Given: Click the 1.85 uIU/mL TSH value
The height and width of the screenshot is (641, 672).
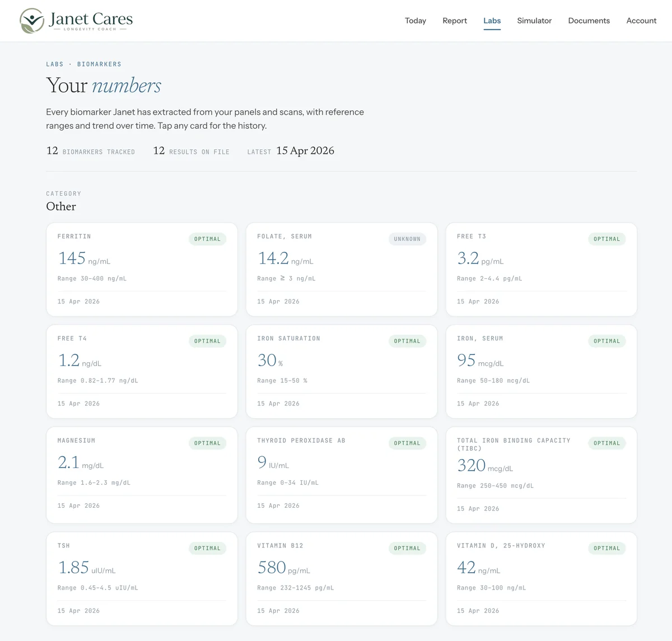Looking at the screenshot, I should click(x=87, y=568).
